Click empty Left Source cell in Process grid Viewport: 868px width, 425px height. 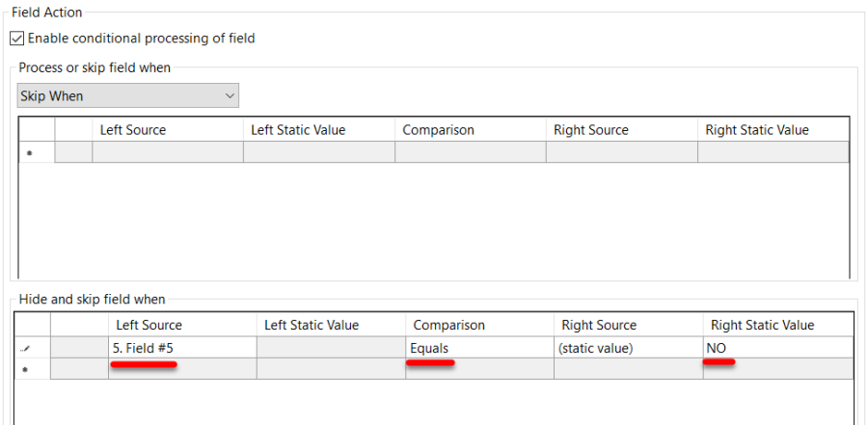pos(168,152)
